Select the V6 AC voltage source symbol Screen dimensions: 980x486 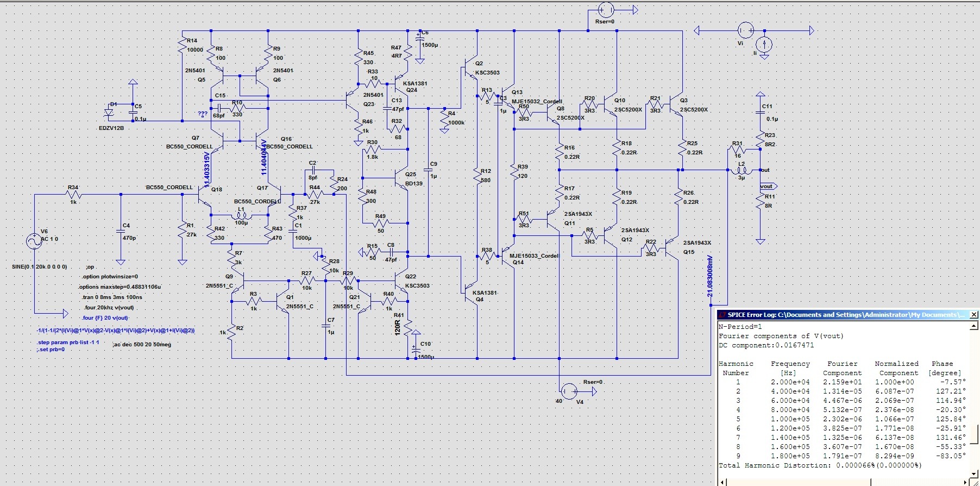[34, 241]
